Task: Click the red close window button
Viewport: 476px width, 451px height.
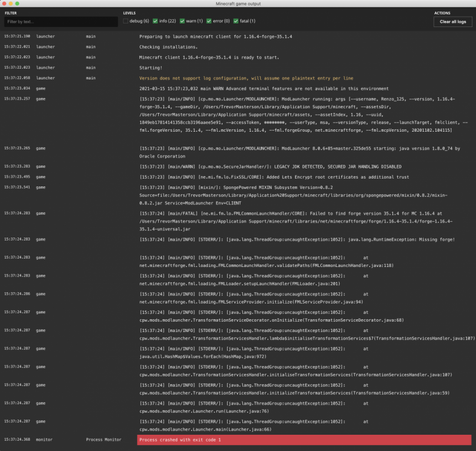Action: click(4, 4)
